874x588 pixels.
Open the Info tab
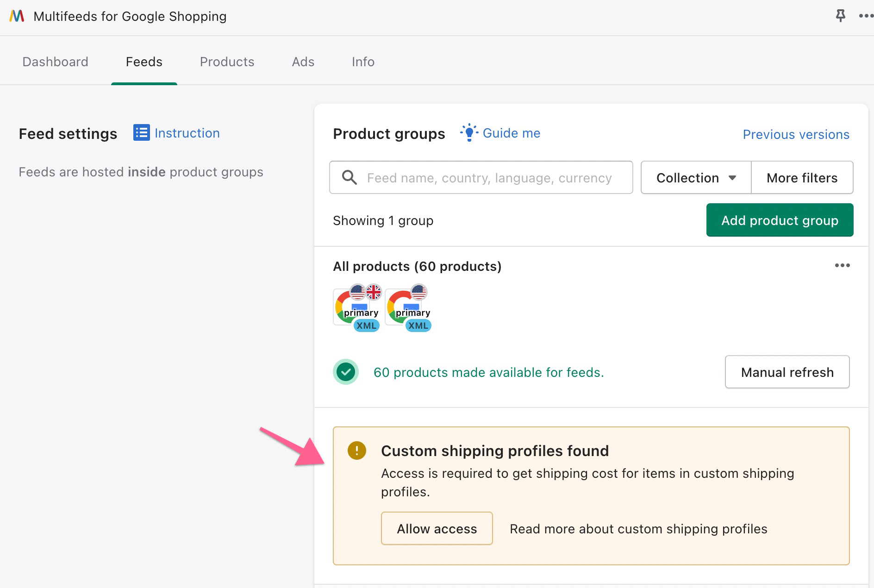[363, 62]
